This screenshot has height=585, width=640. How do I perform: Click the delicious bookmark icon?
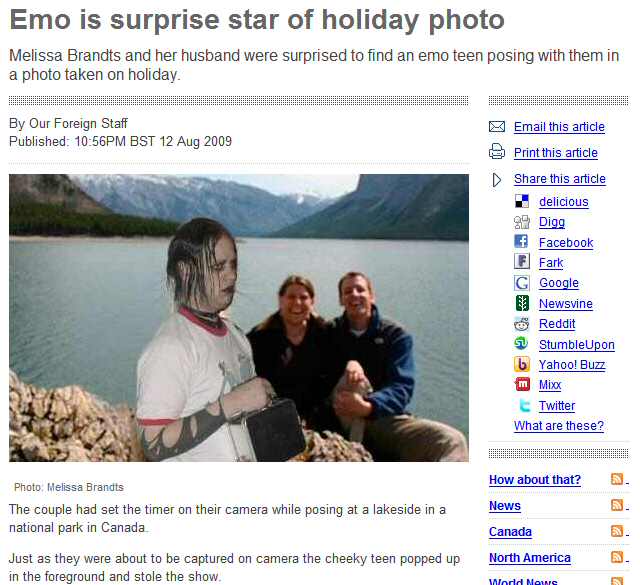(522, 201)
